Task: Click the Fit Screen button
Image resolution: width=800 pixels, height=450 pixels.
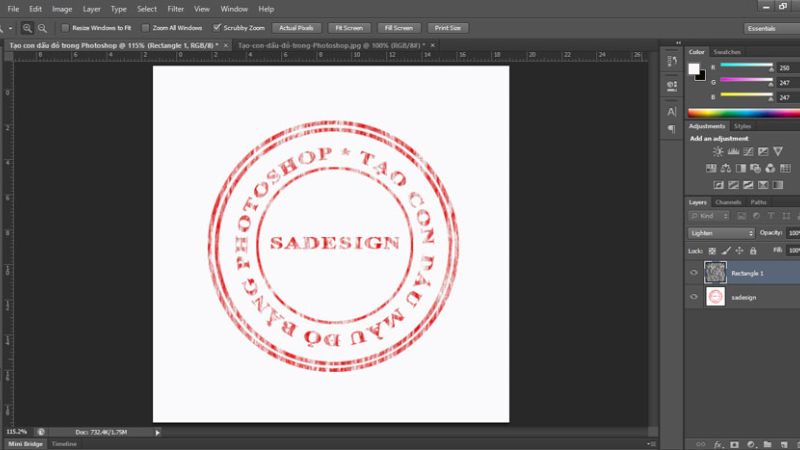Action: 349,28
